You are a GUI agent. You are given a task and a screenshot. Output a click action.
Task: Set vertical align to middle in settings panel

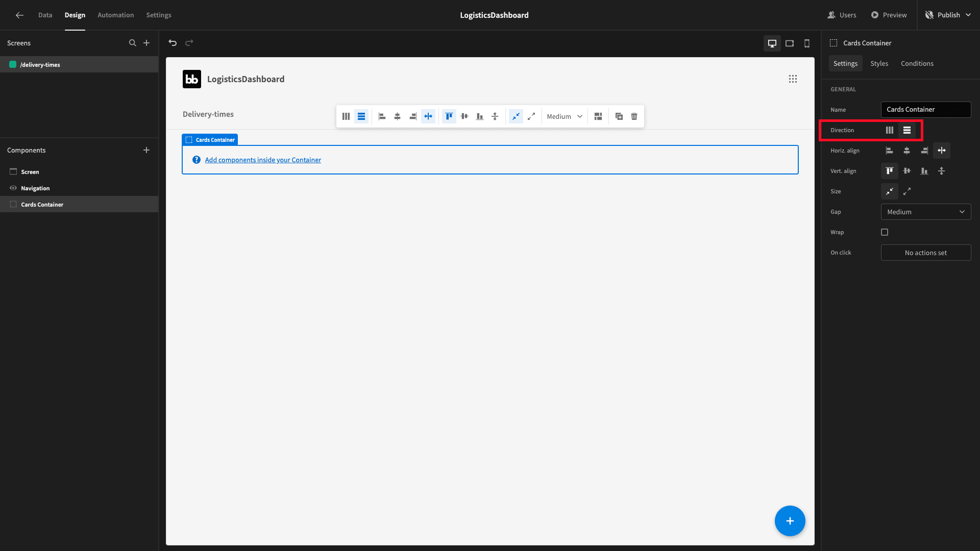tap(907, 171)
